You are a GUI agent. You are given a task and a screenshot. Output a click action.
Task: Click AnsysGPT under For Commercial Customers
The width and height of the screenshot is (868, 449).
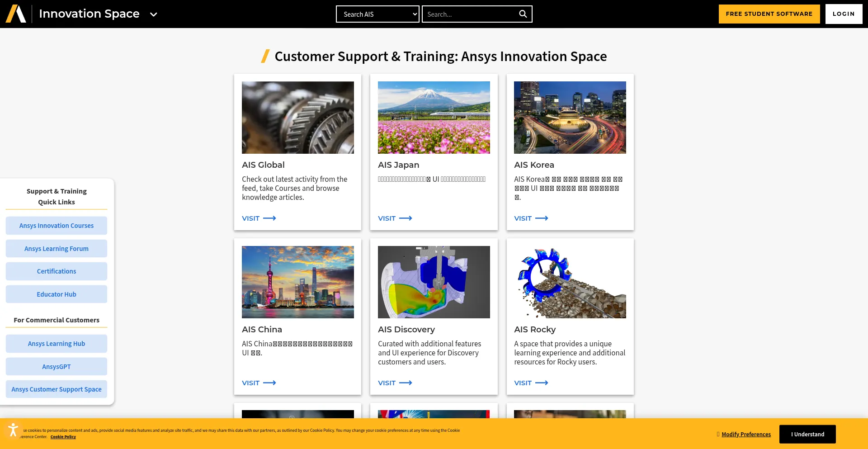[x=56, y=366]
